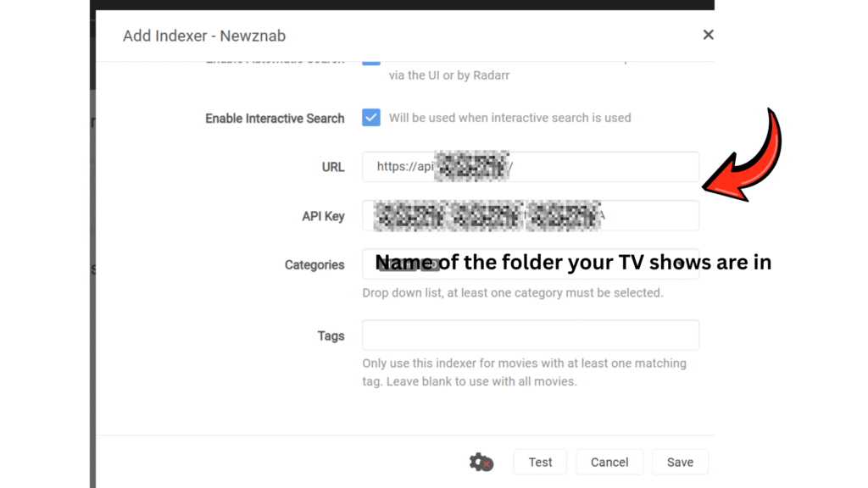The image size is (868, 488).
Task: Click the Categories hint about drop down list
Action: pyautogui.click(x=512, y=293)
